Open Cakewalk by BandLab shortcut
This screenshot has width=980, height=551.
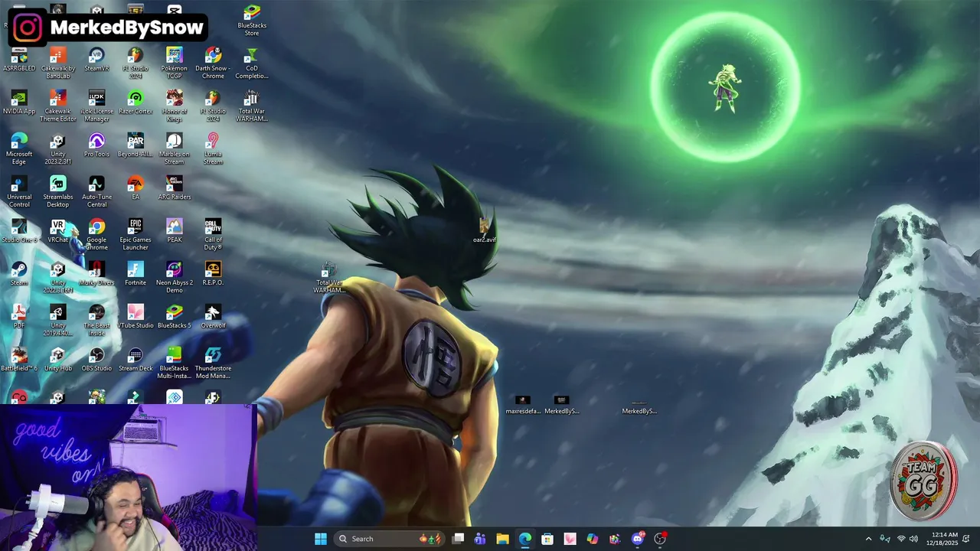coord(58,64)
